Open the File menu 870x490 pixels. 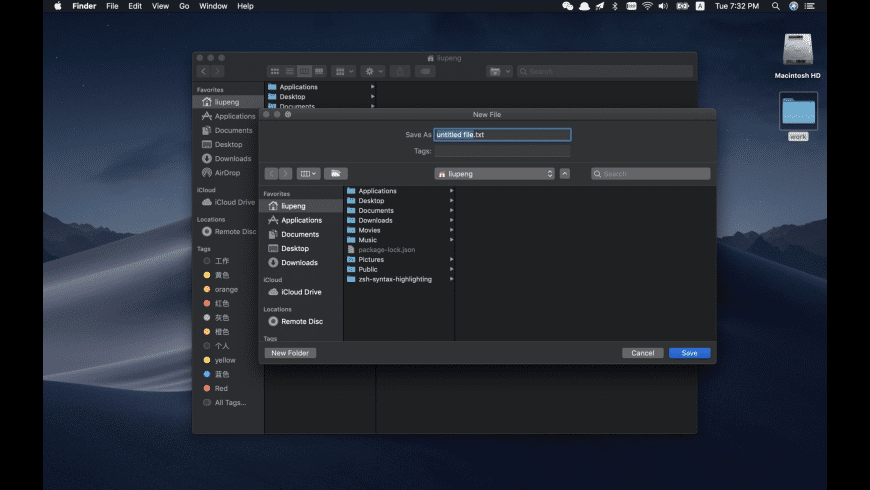tap(112, 6)
